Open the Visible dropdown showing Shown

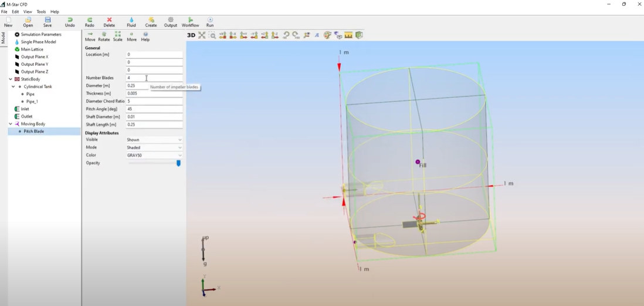154,140
